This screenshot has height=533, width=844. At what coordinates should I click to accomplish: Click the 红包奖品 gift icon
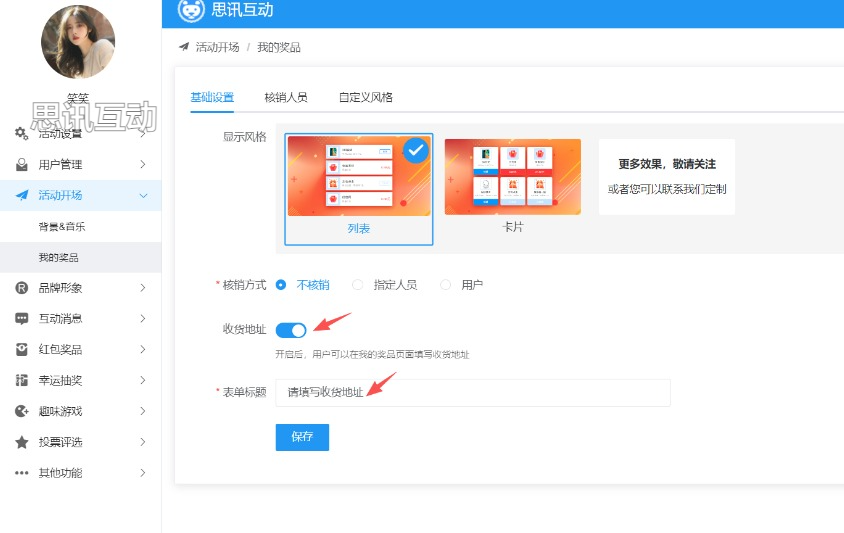click(21, 350)
